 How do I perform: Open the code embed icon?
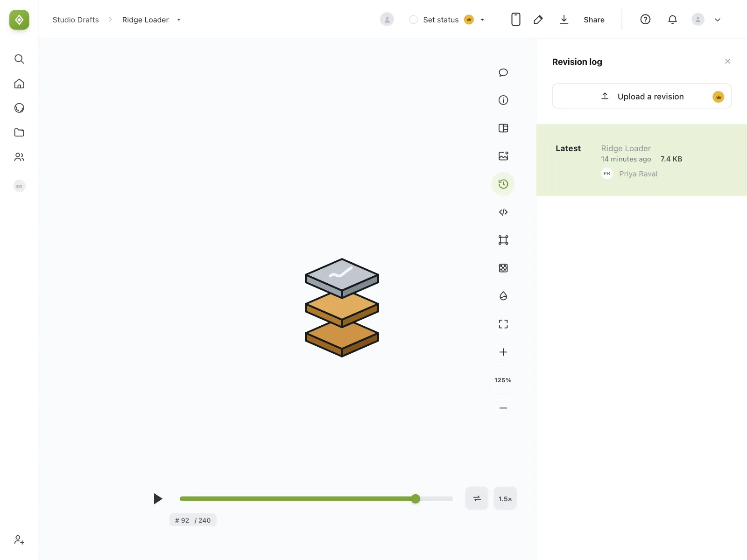pyautogui.click(x=503, y=212)
